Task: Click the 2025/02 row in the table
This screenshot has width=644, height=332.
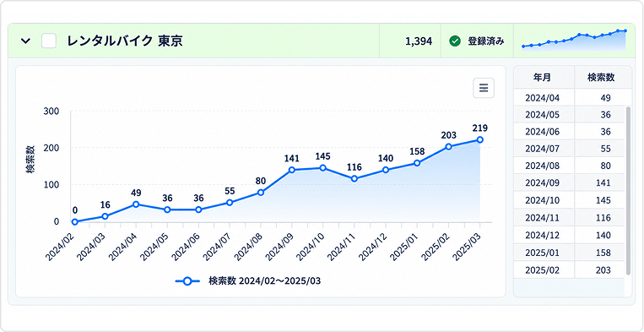Action: (570, 270)
